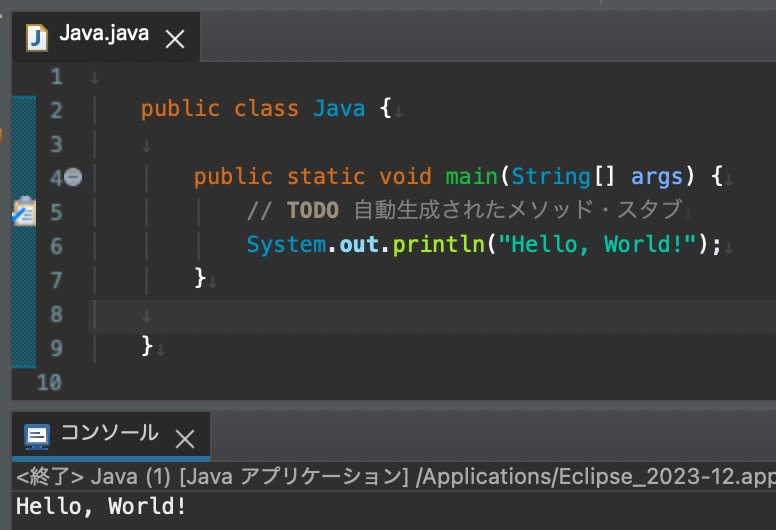Click the 'public' keyword on line 2
Viewport: 776px width, 530px height.
[180, 109]
